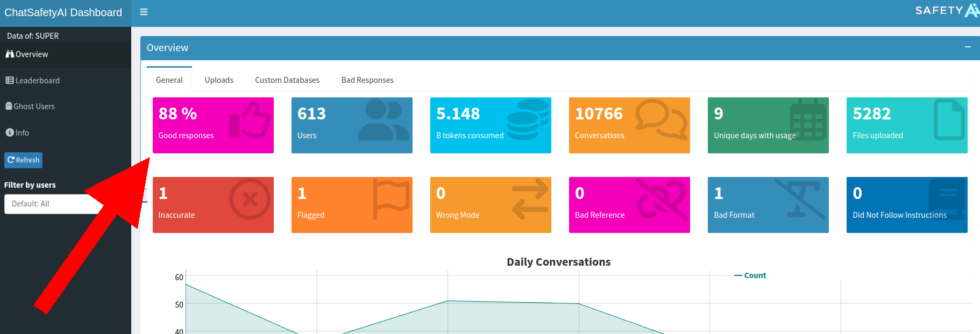Click the Did Not Follow Instructions label
The image size is (980, 334).
click(x=899, y=215)
